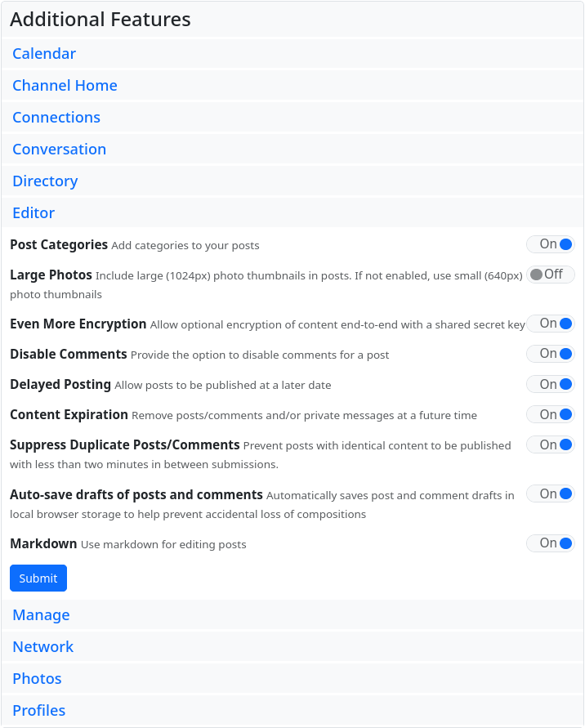Open the Directory section
The width and height of the screenshot is (585, 728).
(x=45, y=181)
